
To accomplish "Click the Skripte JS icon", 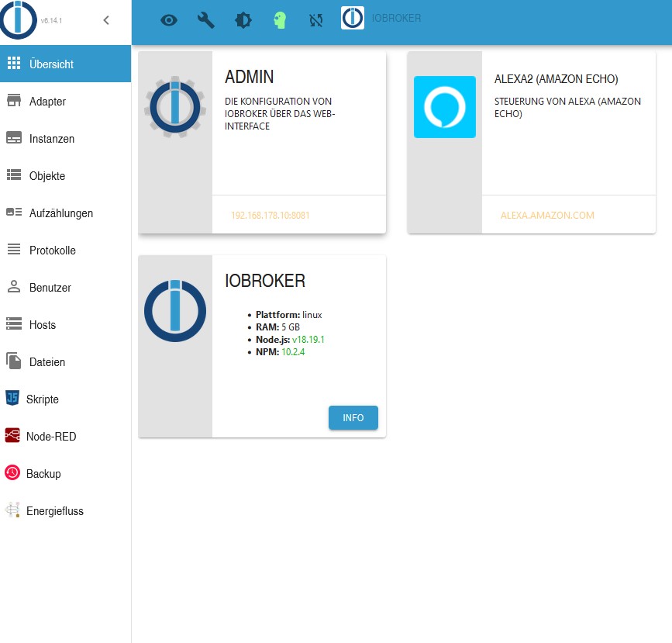I will pos(12,398).
